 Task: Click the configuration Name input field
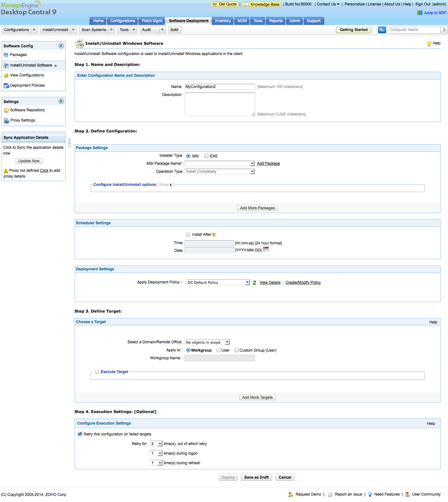coord(220,87)
